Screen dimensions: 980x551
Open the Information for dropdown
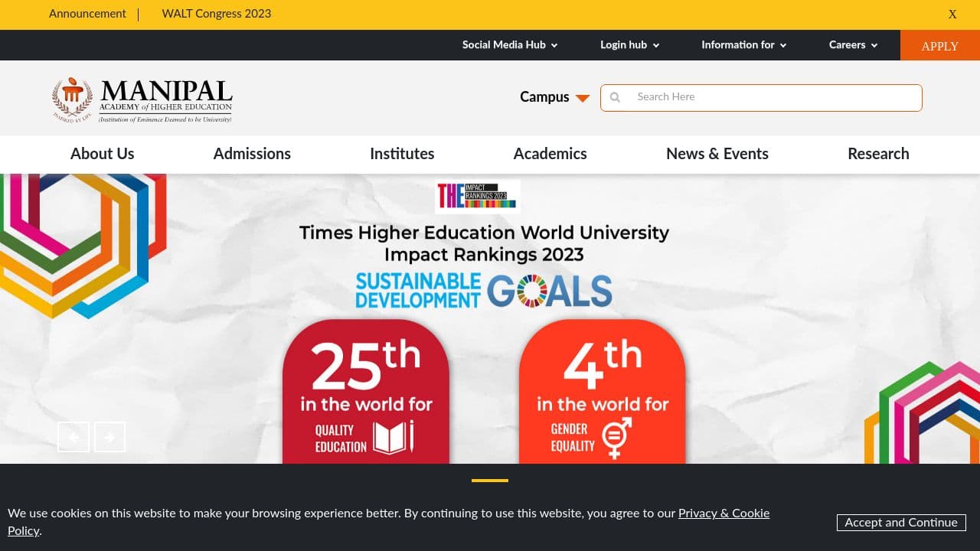pyautogui.click(x=742, y=44)
